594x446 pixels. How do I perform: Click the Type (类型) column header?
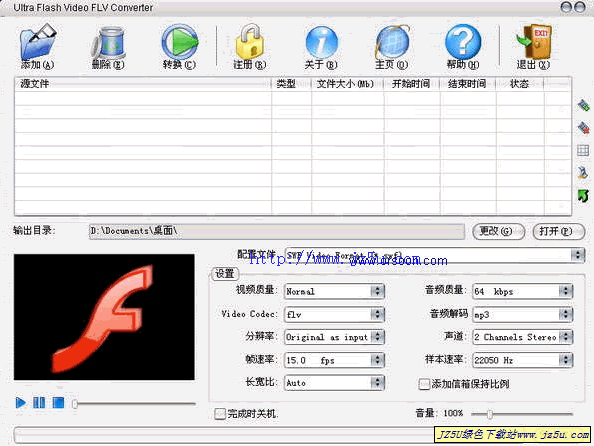(291, 84)
